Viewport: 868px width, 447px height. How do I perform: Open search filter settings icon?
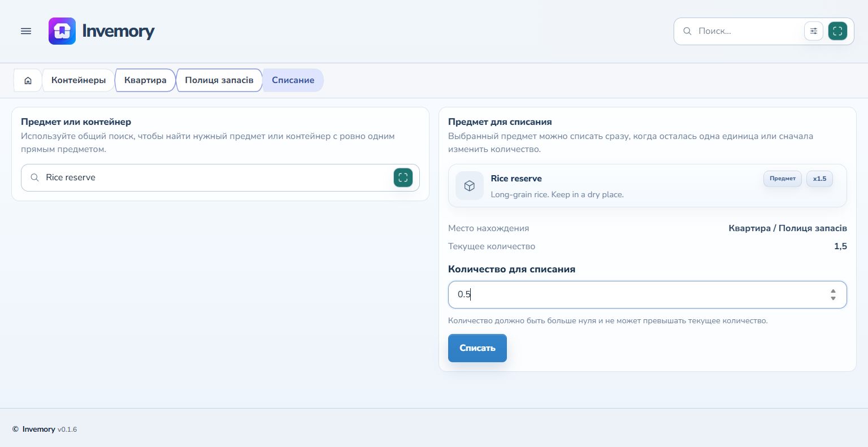point(814,31)
